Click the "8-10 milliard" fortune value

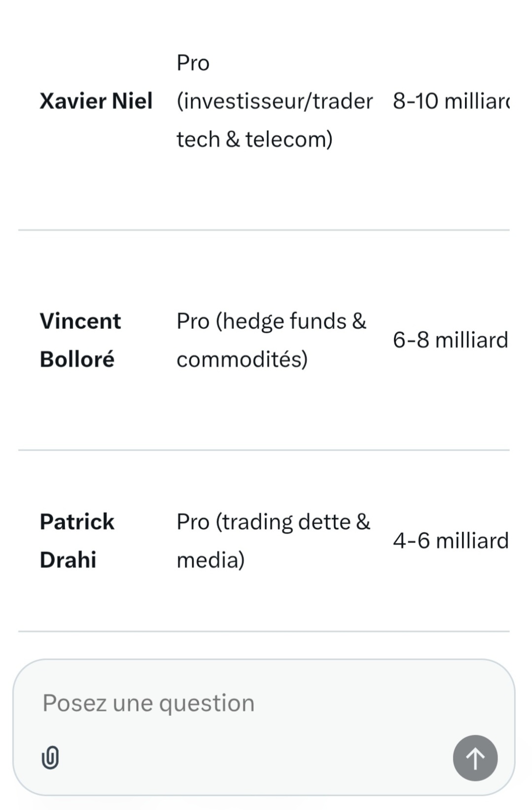pyautogui.click(x=451, y=101)
